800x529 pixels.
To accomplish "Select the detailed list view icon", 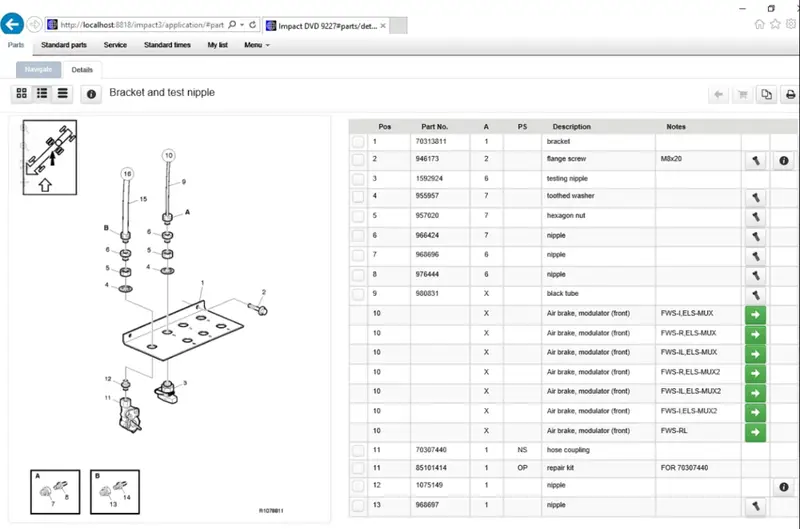I will click(x=42, y=93).
